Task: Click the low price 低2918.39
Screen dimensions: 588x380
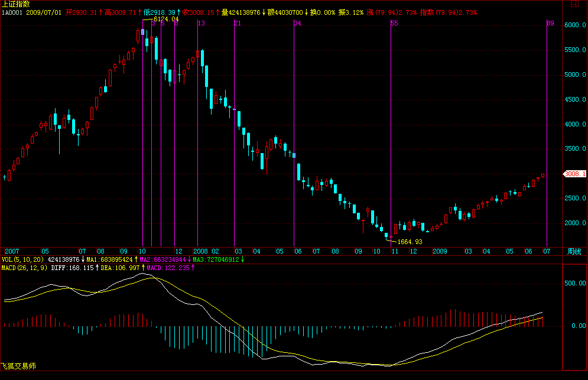Action: point(159,12)
